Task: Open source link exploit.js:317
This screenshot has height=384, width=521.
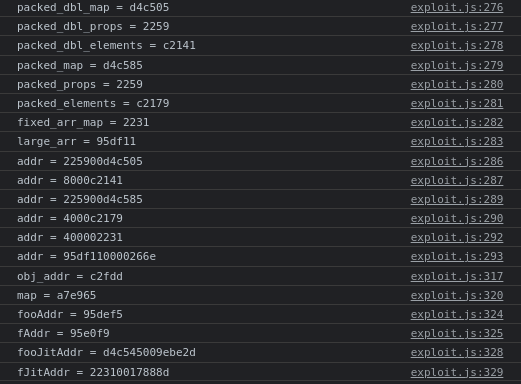Action: [457, 277]
